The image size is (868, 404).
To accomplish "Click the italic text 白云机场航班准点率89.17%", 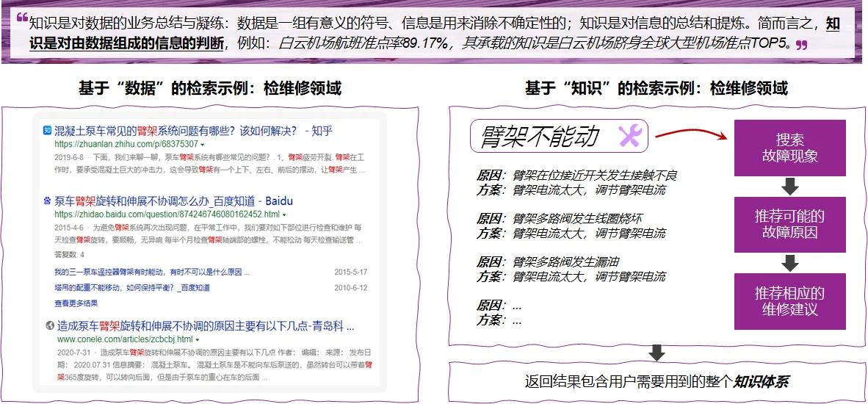I will click(x=364, y=43).
